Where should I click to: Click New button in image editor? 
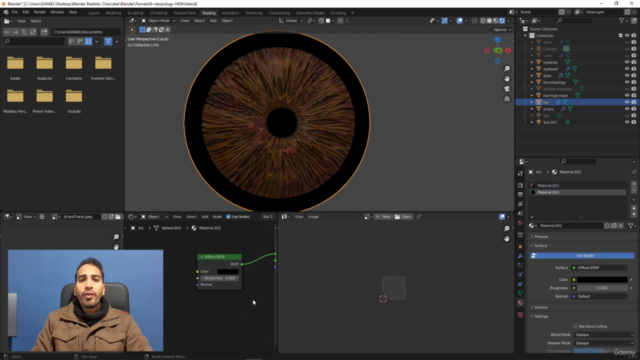383,217
